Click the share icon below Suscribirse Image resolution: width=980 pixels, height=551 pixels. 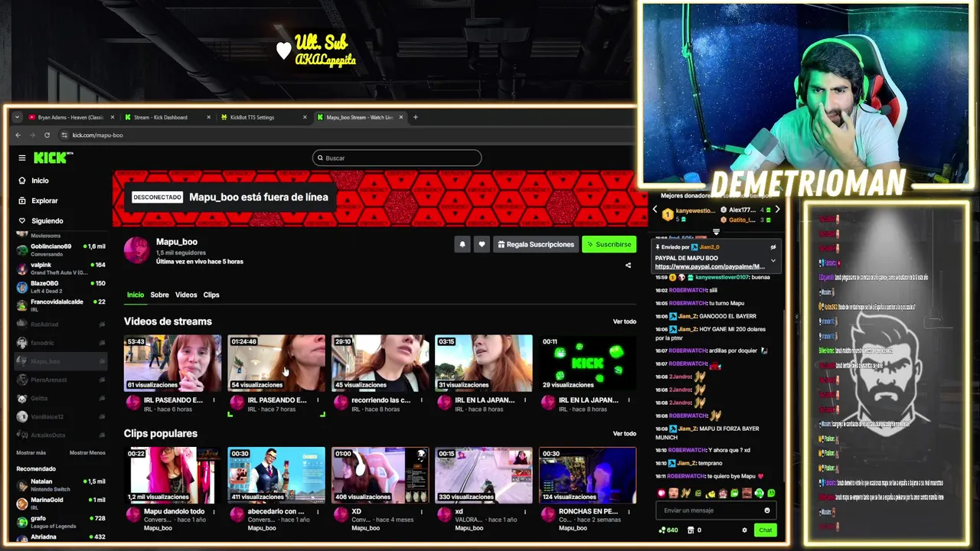pyautogui.click(x=628, y=266)
